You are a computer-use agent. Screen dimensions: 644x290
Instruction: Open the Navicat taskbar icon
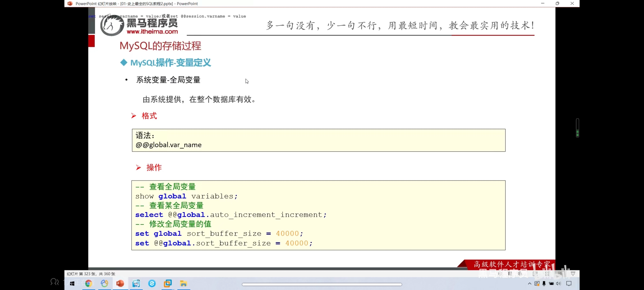click(x=104, y=283)
